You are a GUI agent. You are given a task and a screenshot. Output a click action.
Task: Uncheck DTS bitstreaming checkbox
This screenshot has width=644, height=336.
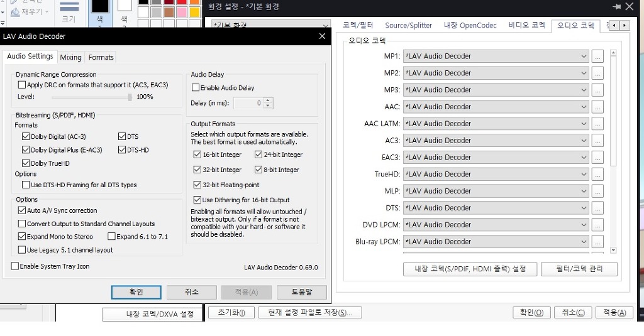click(122, 137)
